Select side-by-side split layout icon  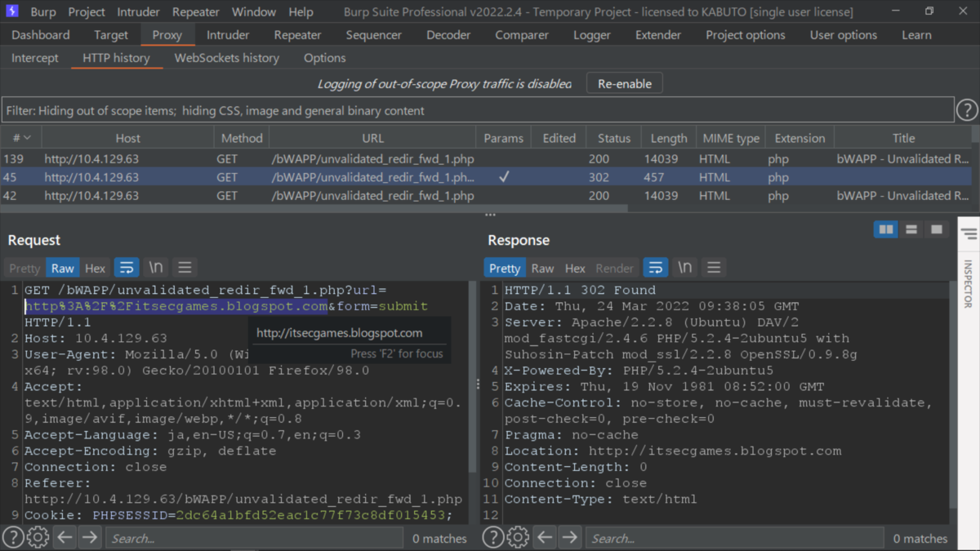point(885,230)
